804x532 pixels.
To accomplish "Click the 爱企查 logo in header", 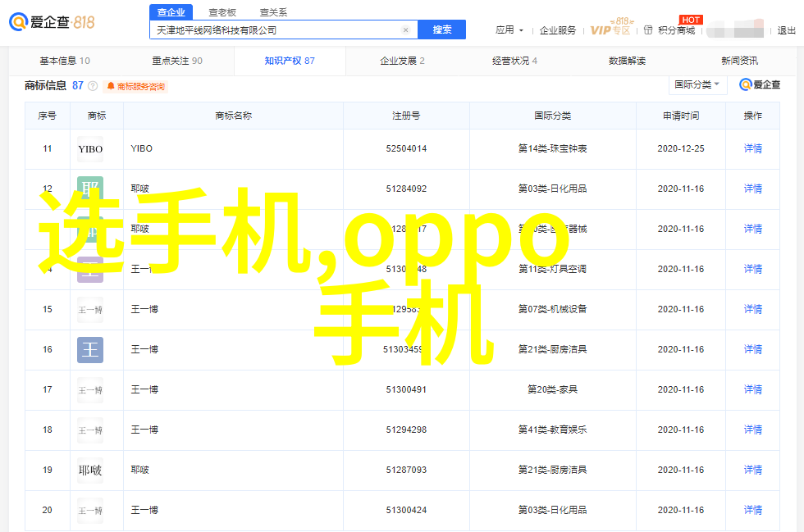I will [x=52, y=22].
